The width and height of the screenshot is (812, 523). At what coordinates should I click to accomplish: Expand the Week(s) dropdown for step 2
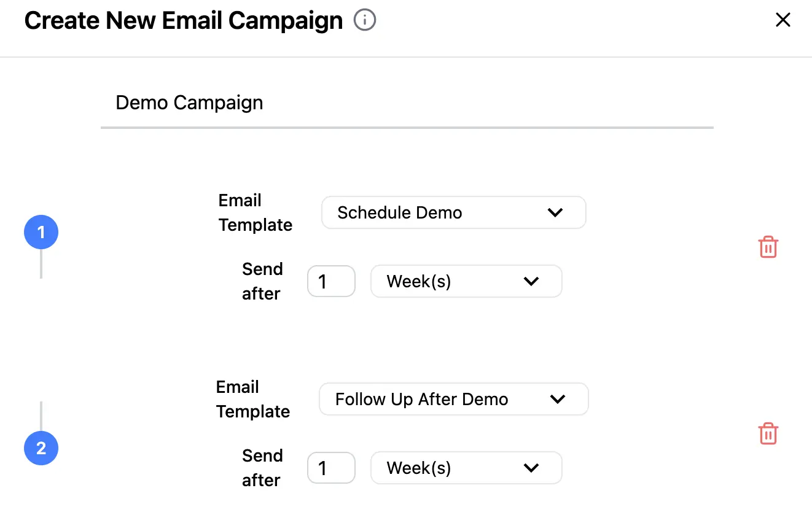tap(466, 468)
